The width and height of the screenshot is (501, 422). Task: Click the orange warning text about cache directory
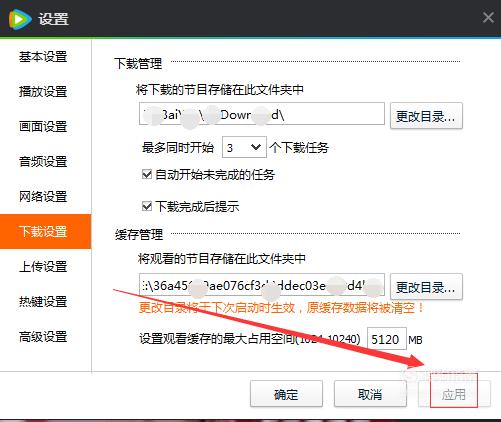281,307
